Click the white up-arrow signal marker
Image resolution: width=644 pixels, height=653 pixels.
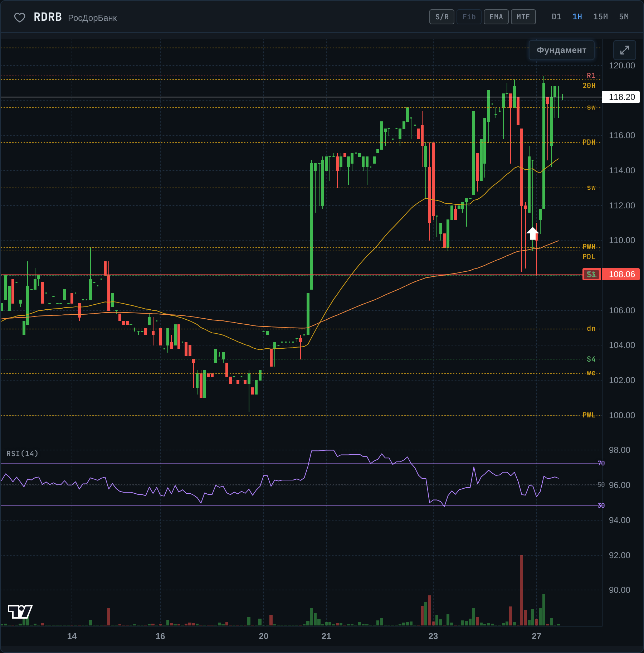tap(532, 233)
